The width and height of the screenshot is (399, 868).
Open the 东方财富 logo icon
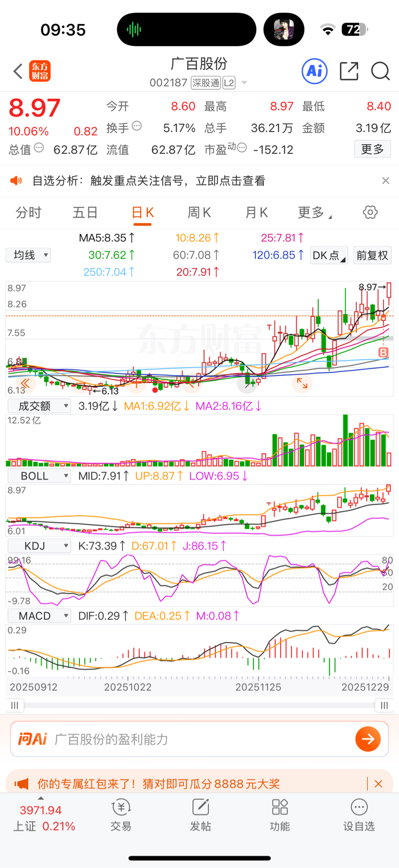pos(40,71)
